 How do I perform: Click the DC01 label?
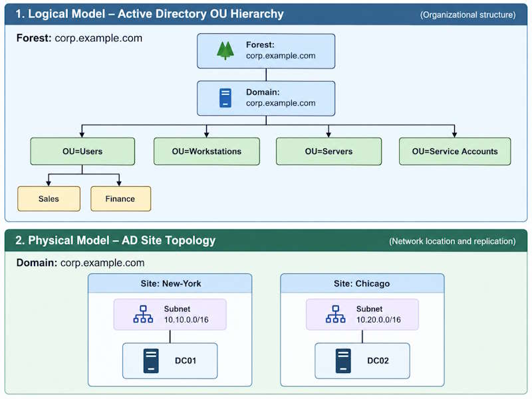coord(186,360)
